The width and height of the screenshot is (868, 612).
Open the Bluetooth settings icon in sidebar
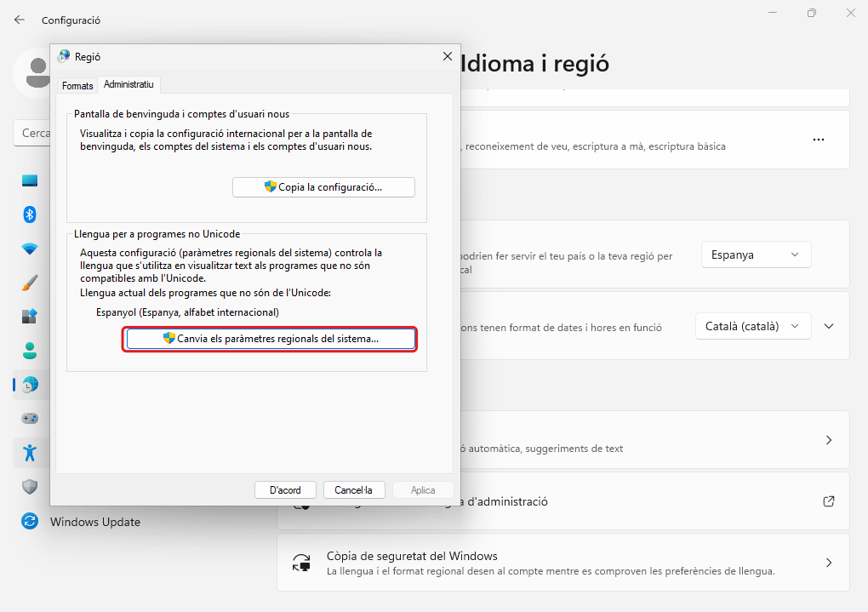pos(30,214)
